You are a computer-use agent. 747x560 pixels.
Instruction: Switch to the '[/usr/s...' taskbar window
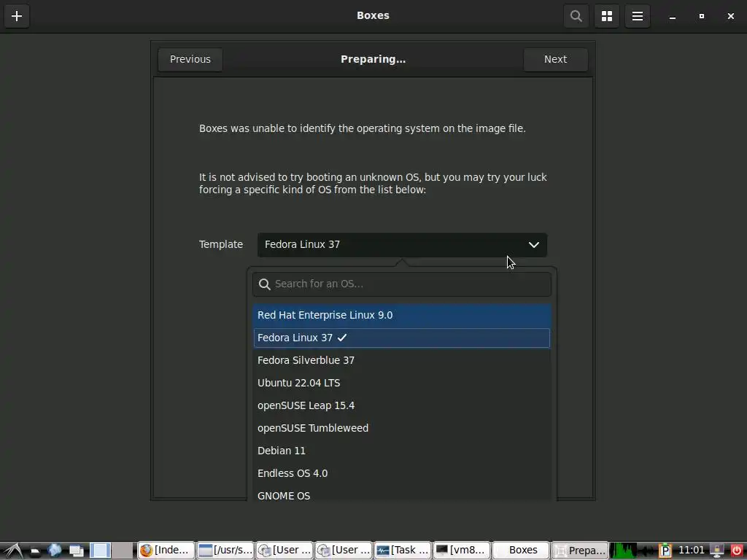click(x=225, y=551)
